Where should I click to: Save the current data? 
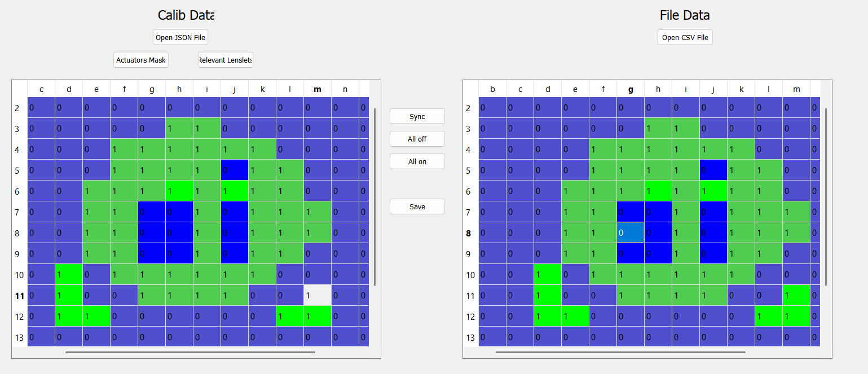417,206
